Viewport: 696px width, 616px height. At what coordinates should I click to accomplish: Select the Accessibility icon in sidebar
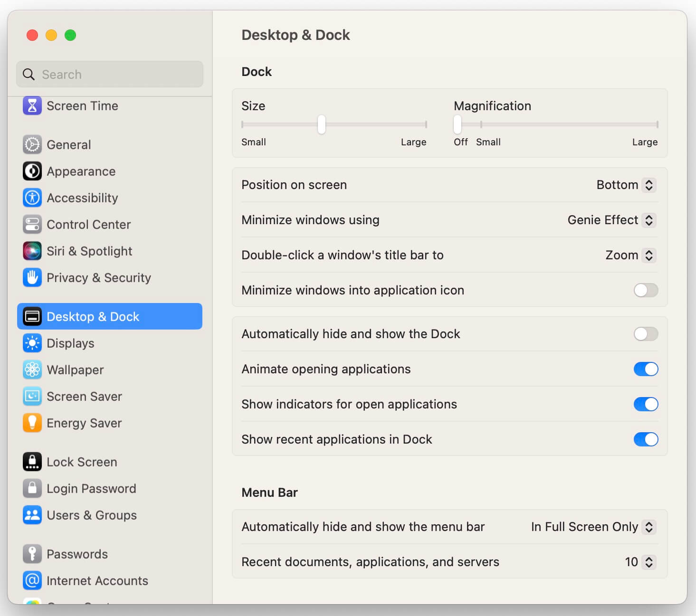32,198
